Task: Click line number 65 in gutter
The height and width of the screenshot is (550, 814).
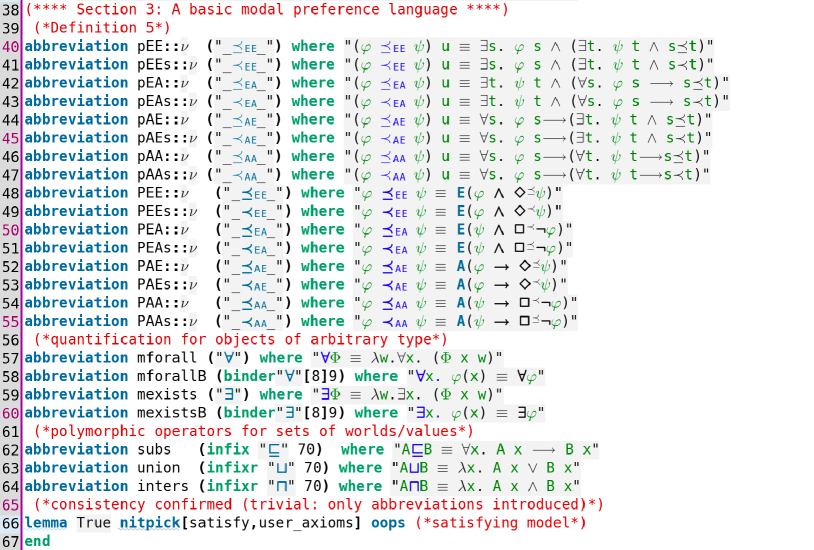Action: coord(10,505)
